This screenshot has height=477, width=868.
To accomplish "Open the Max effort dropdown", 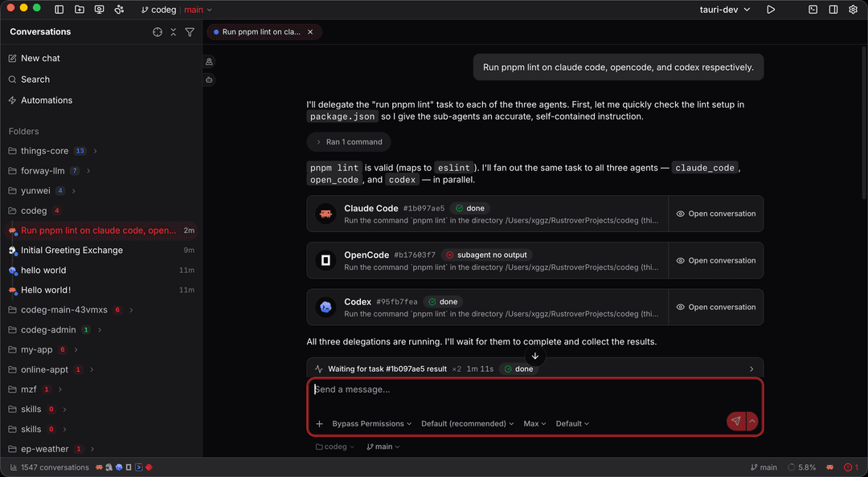I will [x=534, y=424].
